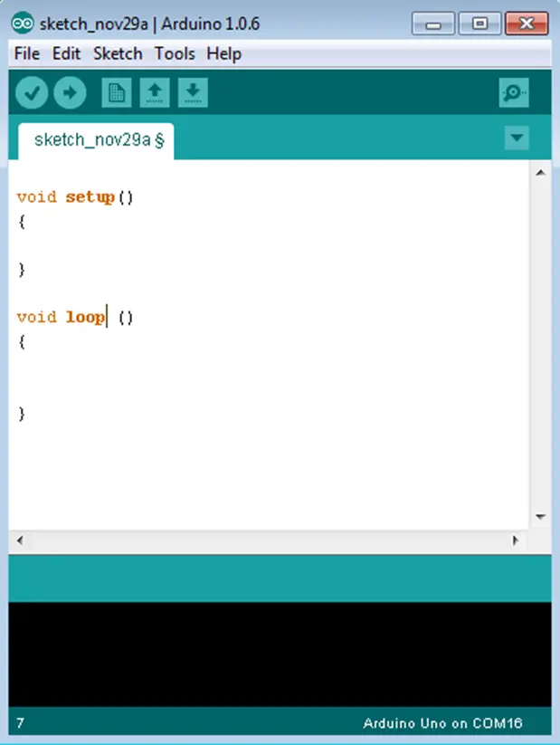The image size is (560, 745).
Task: Click void keyword before setup
Action: [x=36, y=196]
